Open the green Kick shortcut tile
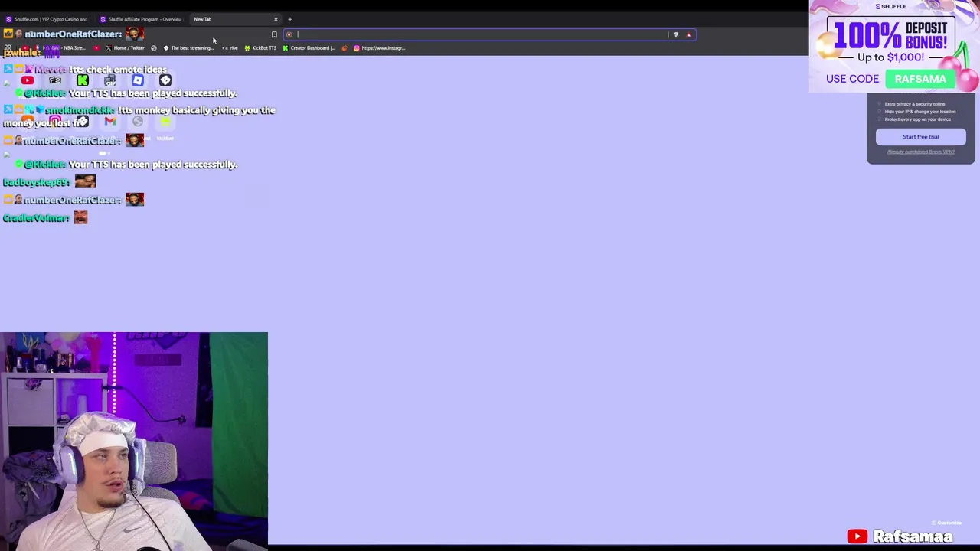Image resolution: width=980 pixels, height=551 pixels. pos(83,80)
